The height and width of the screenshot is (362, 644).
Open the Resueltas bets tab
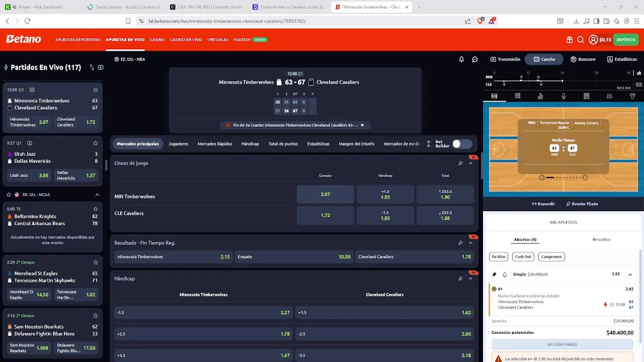pyautogui.click(x=602, y=239)
